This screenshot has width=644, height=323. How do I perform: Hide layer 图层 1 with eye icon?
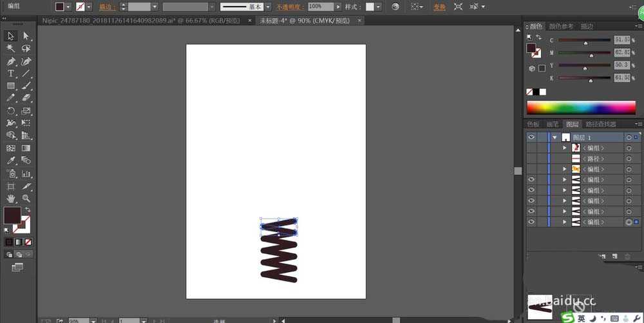click(x=531, y=137)
